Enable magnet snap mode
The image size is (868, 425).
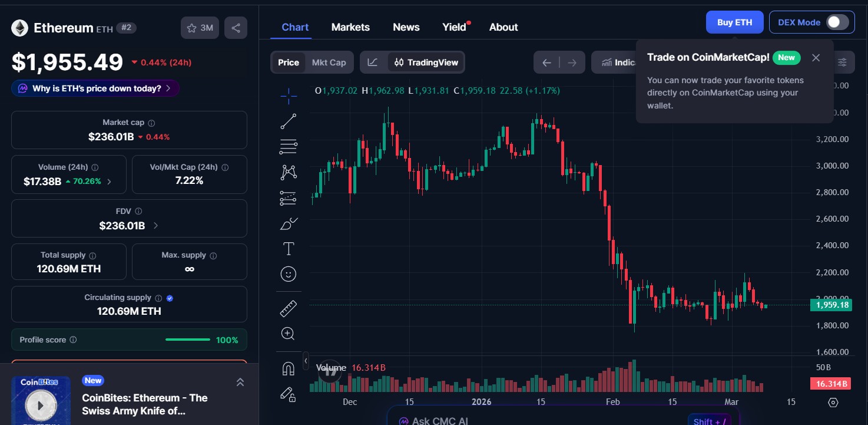(x=288, y=368)
